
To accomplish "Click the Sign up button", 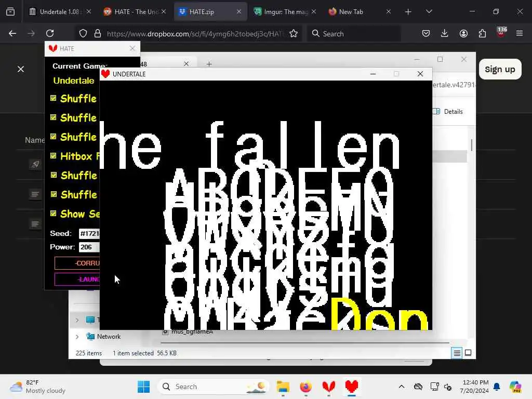I will pyautogui.click(x=500, y=69).
